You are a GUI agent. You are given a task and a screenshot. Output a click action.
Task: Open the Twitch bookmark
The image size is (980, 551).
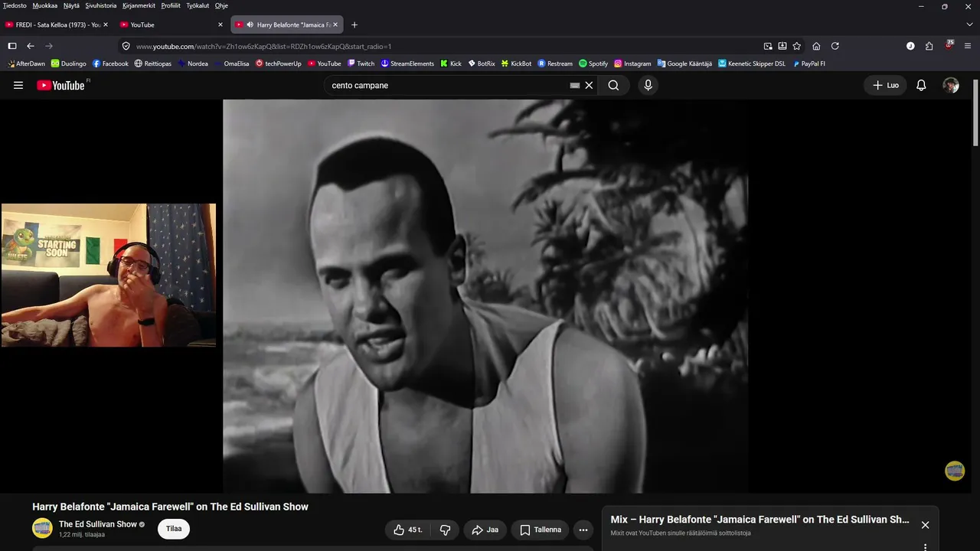361,64
